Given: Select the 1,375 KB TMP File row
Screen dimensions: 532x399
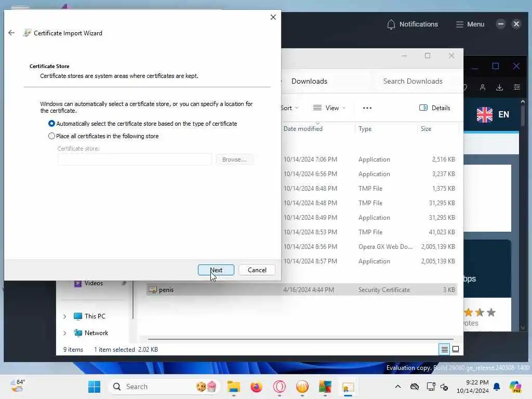Looking at the screenshot, I should pos(370,188).
